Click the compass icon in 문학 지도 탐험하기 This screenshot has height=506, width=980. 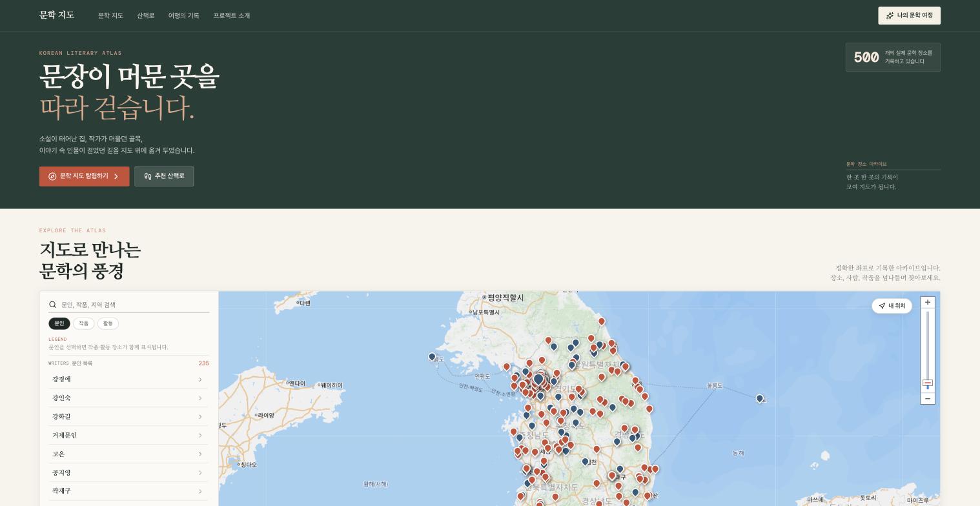(52, 176)
